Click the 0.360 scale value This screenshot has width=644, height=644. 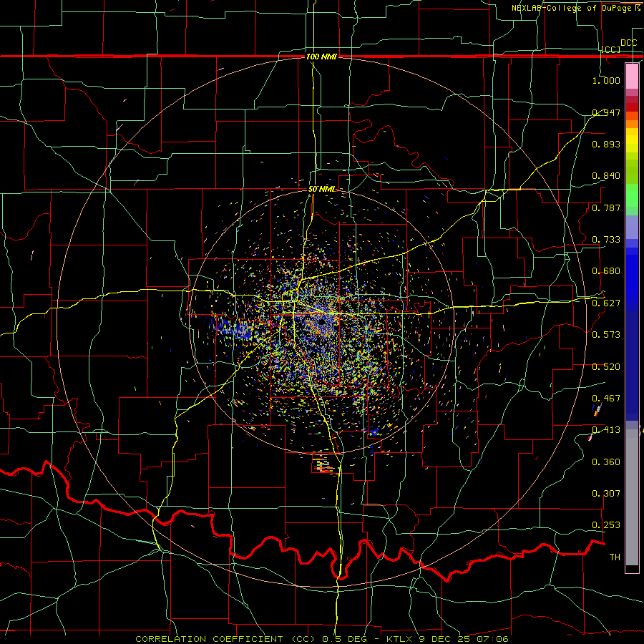tap(606, 462)
